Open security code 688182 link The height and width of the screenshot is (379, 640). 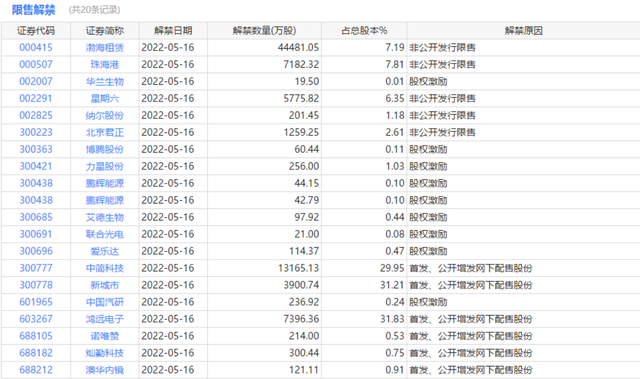pyautogui.click(x=36, y=353)
